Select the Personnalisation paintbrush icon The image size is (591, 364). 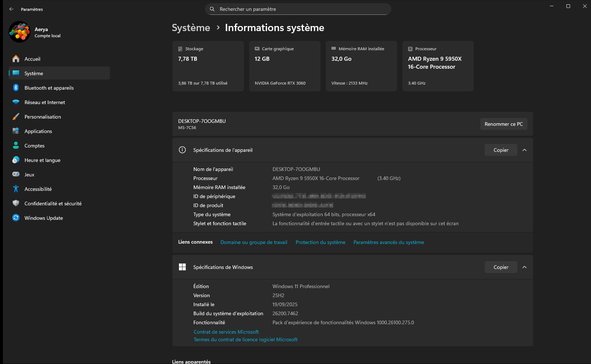(x=16, y=117)
